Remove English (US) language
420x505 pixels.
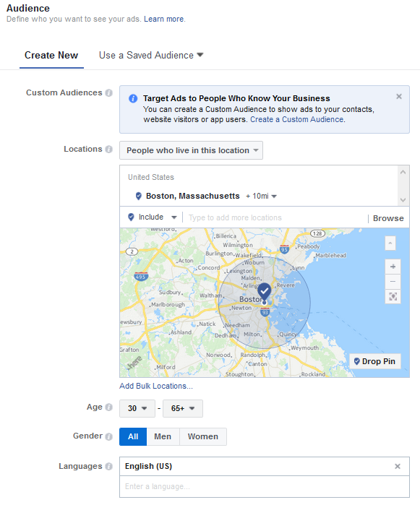[x=398, y=467]
